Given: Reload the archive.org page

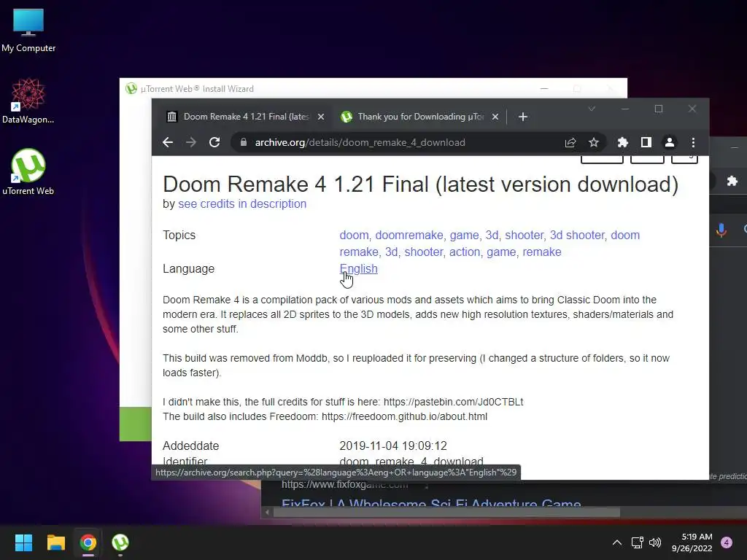Looking at the screenshot, I should click(214, 142).
